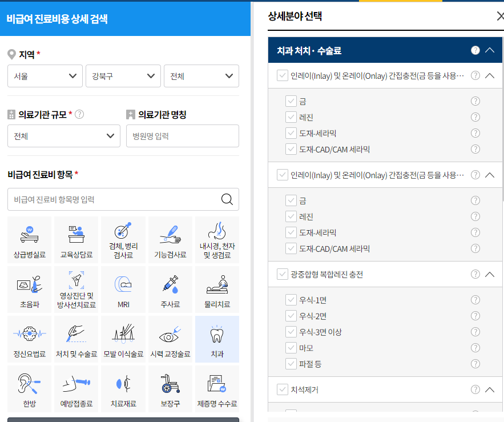Select the 예방접종료 category icon

76,389
